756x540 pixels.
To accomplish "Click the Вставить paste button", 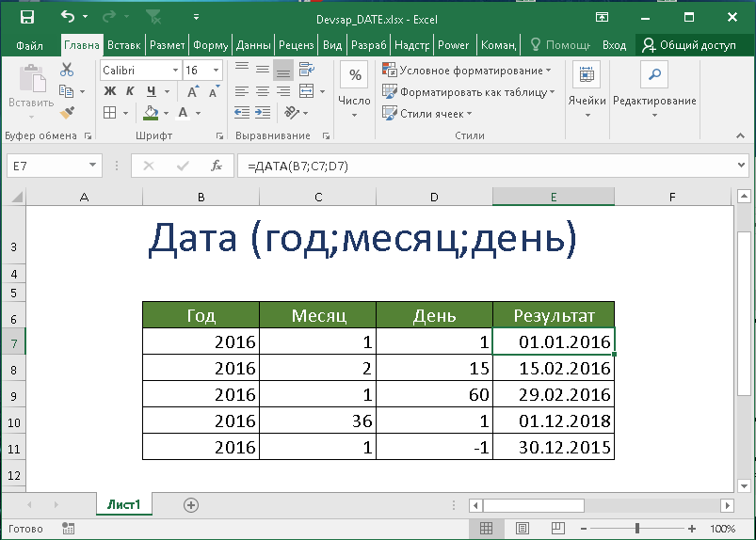I will coord(31,91).
